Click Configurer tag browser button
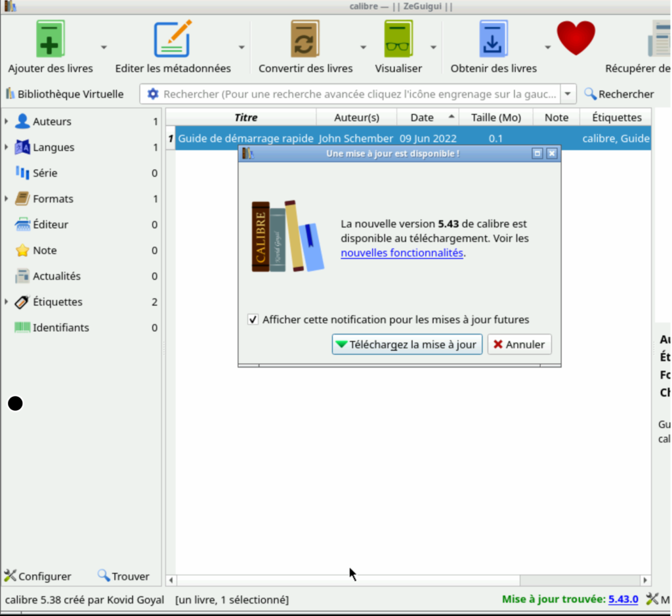 (37, 576)
